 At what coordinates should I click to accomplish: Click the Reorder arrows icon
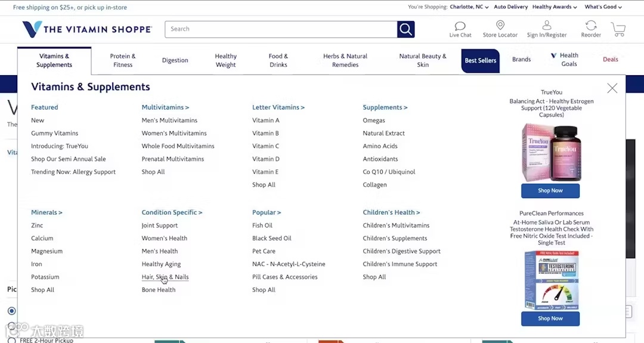click(591, 26)
